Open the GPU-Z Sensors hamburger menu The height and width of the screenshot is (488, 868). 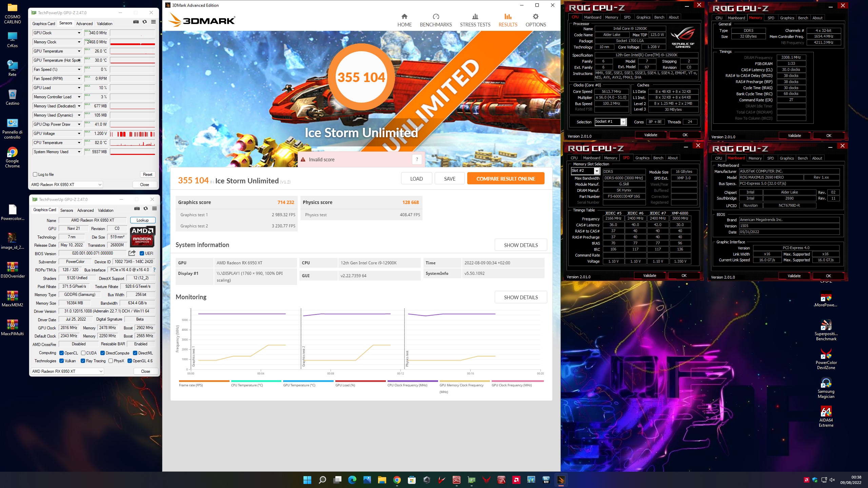[x=153, y=22]
